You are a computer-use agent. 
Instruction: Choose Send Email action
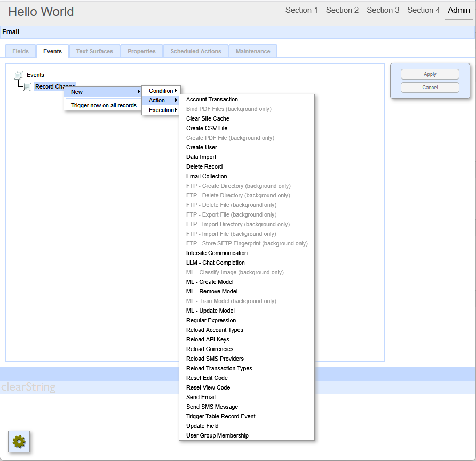click(201, 397)
